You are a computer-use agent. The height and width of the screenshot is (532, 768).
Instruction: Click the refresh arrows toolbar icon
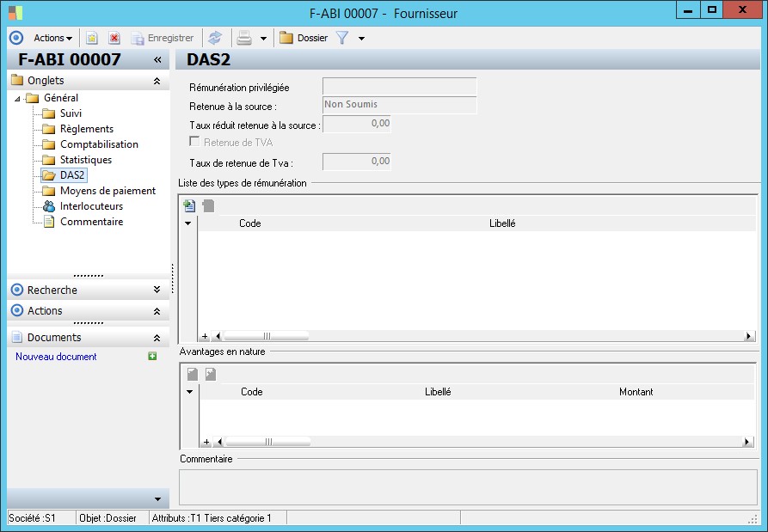tap(215, 38)
